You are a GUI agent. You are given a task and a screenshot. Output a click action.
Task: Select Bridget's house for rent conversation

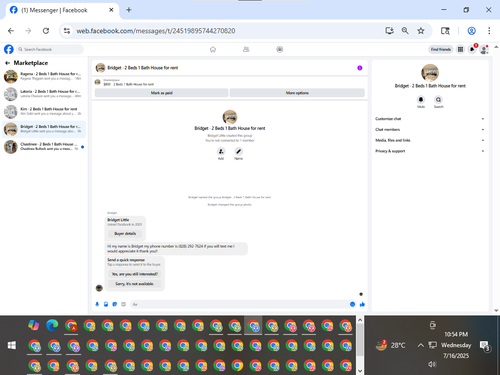point(44,129)
